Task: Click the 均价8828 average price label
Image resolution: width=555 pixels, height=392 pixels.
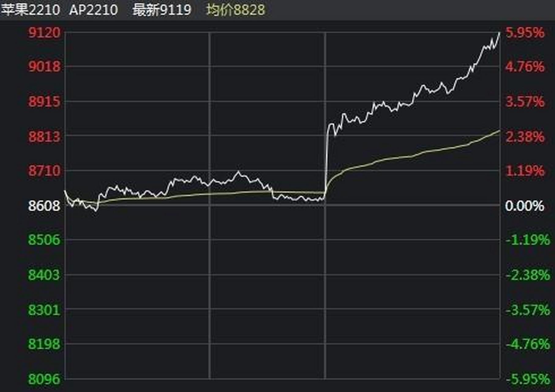Action: tap(236, 9)
